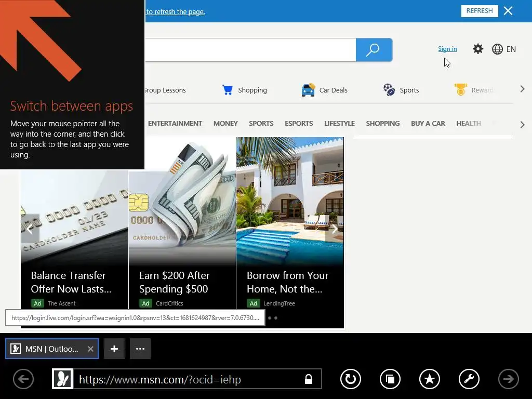532x399 pixels.
Task: Open tab tools ellipsis button
Action: coord(140,349)
